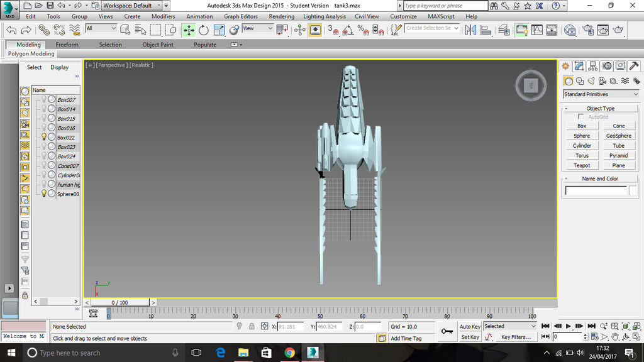Click the Teapot primitive button

[581, 165]
